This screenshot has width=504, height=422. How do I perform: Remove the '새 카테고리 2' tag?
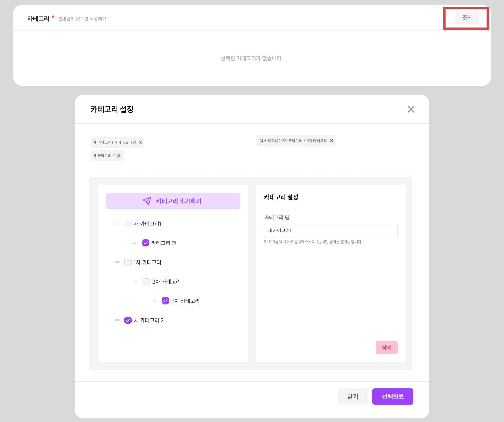119,156
